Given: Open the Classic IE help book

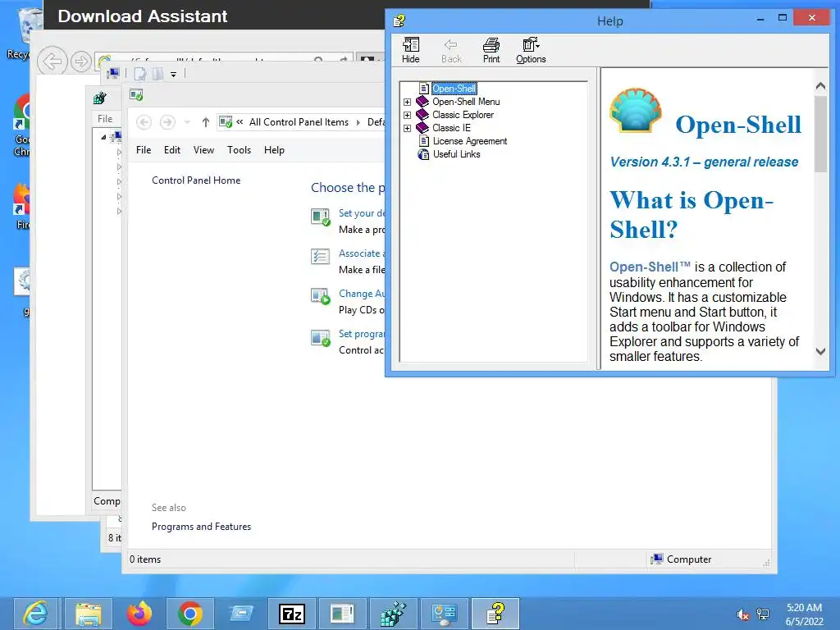Looking at the screenshot, I should tap(451, 128).
